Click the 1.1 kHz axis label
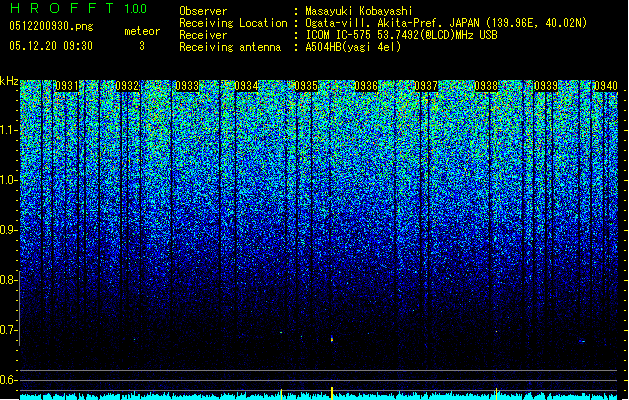Screen dimensions: 629x400 tap(7, 131)
